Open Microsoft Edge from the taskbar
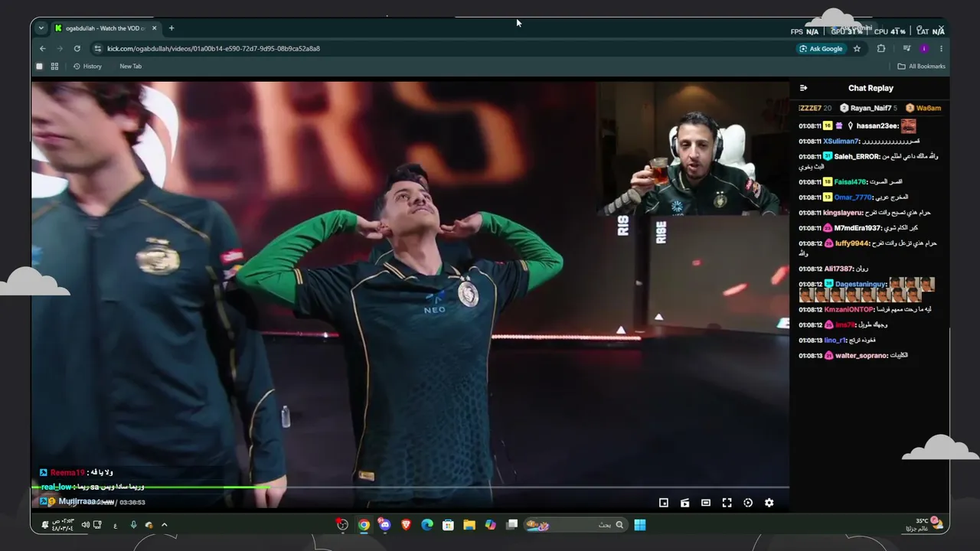Image resolution: width=980 pixels, height=551 pixels. click(x=427, y=525)
